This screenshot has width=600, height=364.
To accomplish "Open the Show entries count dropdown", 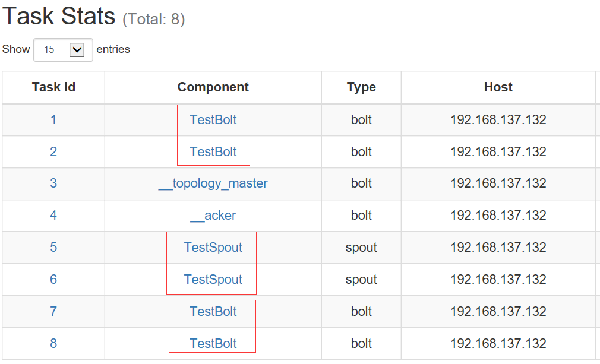I will coord(63,50).
